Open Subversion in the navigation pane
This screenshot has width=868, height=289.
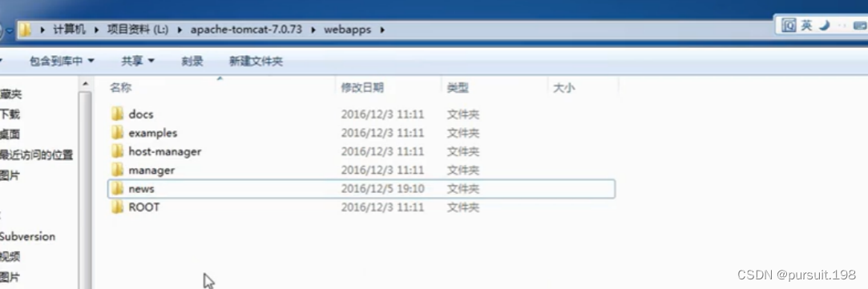click(x=27, y=236)
